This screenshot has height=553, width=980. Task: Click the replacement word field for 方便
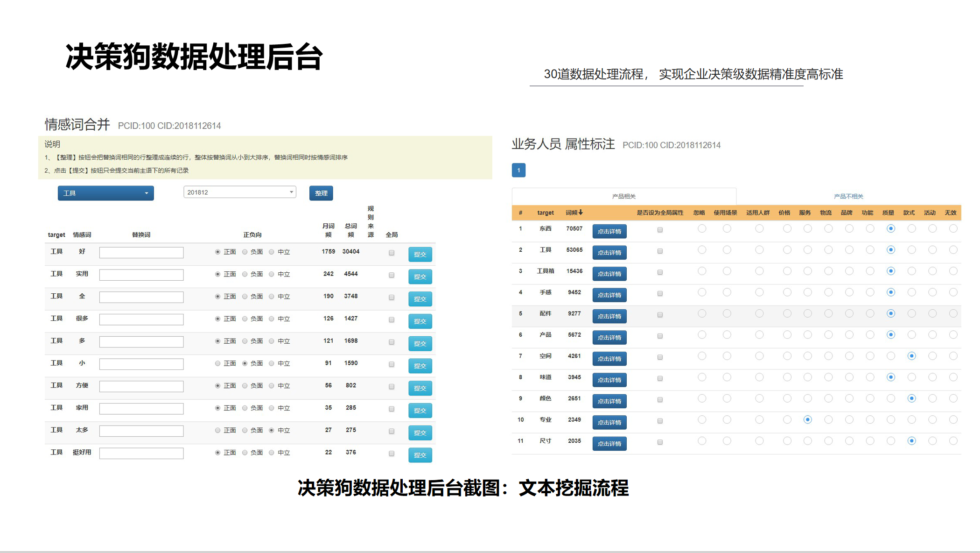coord(141,386)
